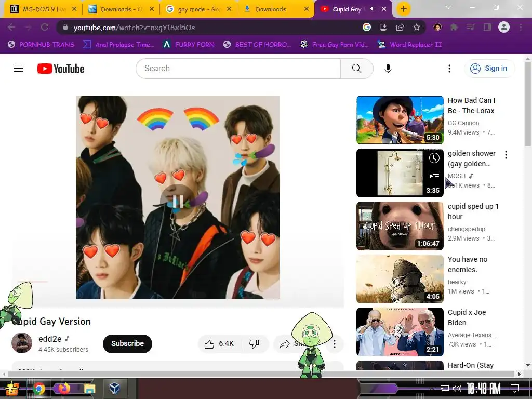
Task: Go to YouTube home via logo
Action: pyautogui.click(x=61, y=69)
